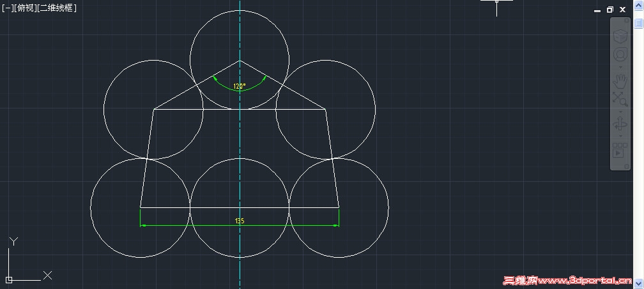
Task: Open the ViewCube tool in navigation bar
Action: pos(620,36)
